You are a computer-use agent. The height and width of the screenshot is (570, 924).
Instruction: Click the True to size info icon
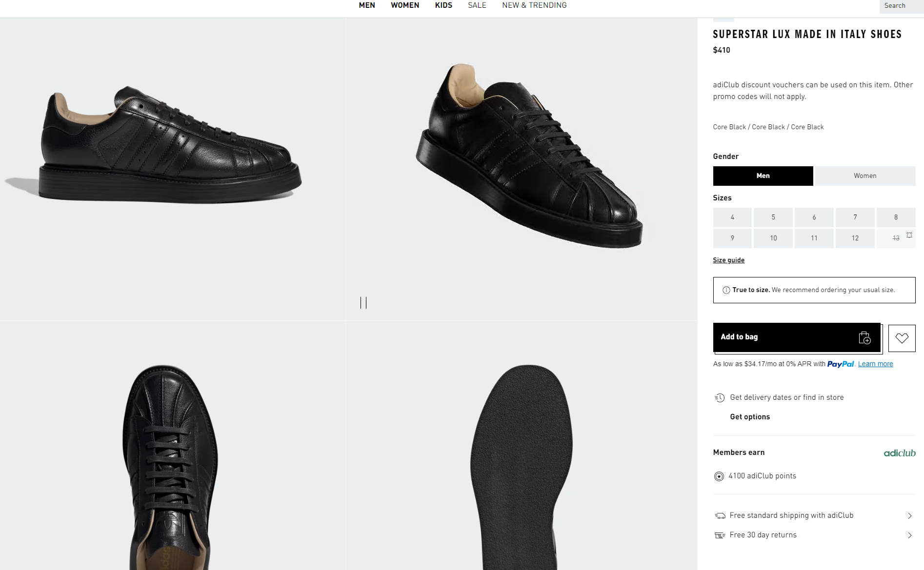726,290
